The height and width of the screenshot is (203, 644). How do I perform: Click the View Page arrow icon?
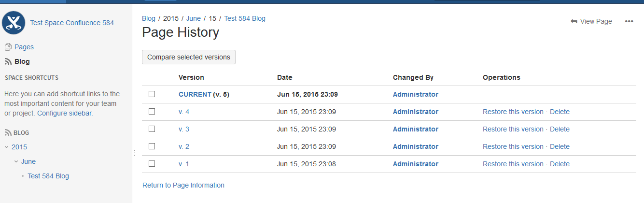574,21
